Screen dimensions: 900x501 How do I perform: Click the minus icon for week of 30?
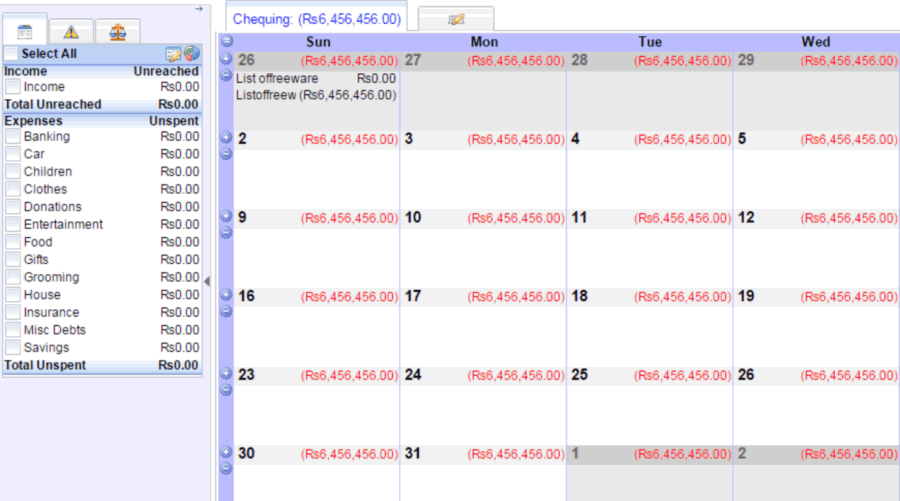(x=226, y=468)
